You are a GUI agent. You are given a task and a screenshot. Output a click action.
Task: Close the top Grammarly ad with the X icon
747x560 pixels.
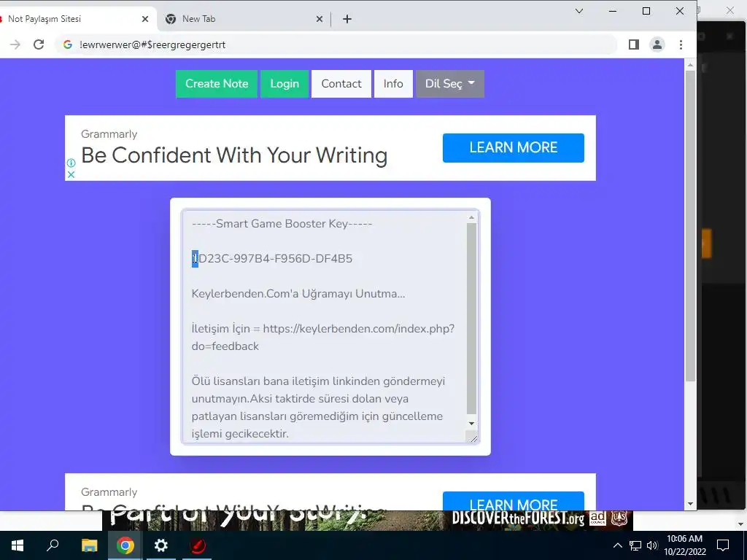coord(71,175)
